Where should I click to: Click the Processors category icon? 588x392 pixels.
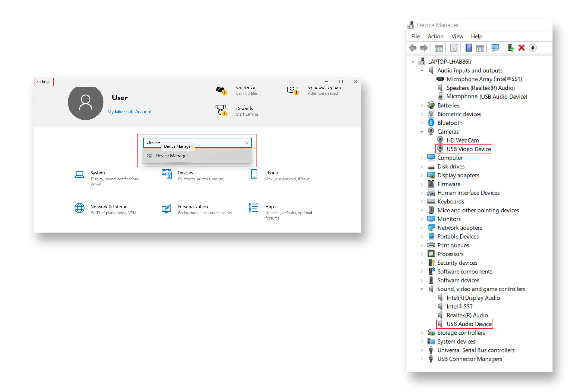click(431, 254)
